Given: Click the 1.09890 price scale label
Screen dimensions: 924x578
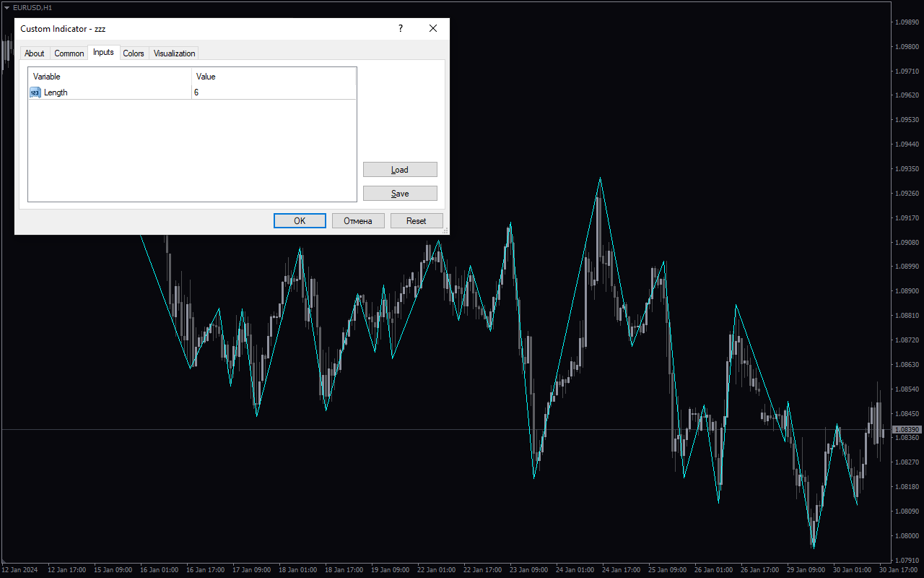Looking at the screenshot, I should click(907, 22).
